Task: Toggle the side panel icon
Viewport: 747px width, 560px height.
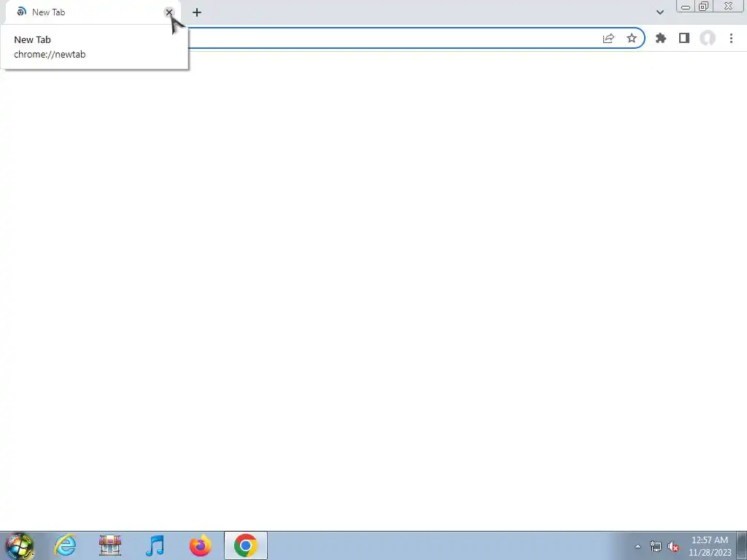Action: [684, 39]
